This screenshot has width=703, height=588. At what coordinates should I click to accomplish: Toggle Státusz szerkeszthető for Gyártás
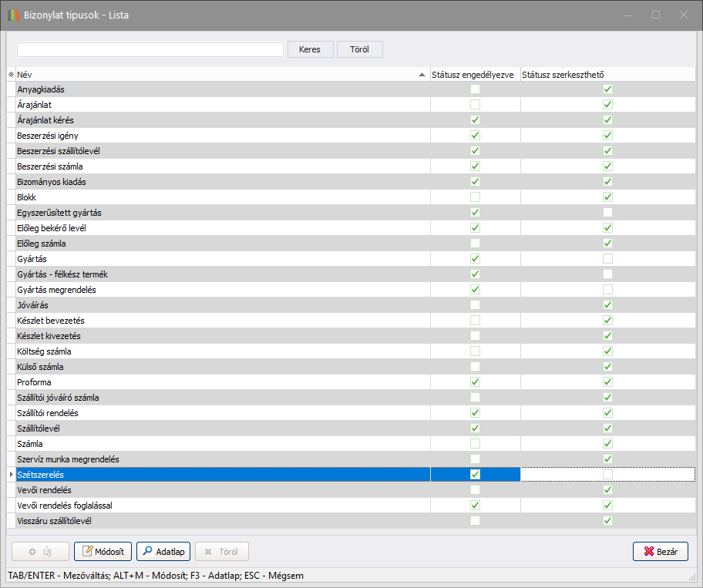point(607,259)
